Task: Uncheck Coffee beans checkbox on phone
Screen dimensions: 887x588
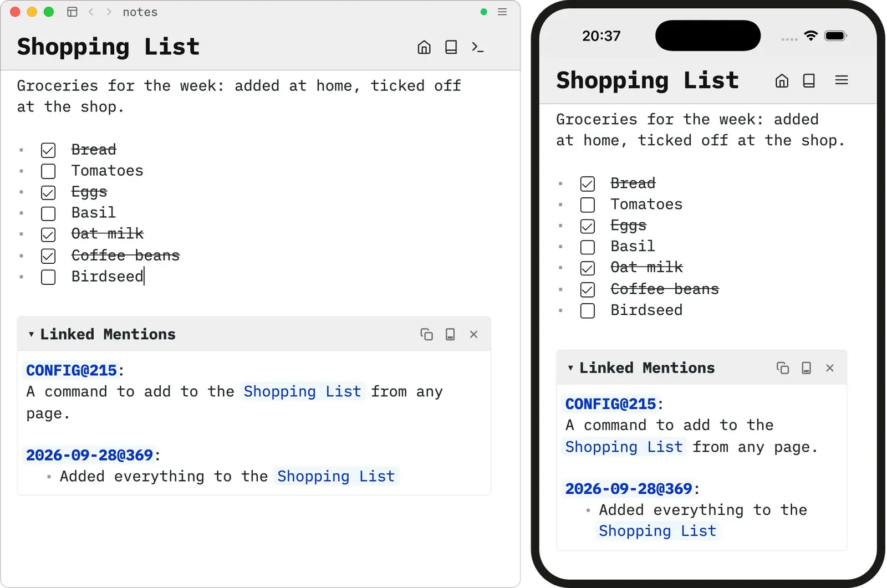Action: click(588, 290)
